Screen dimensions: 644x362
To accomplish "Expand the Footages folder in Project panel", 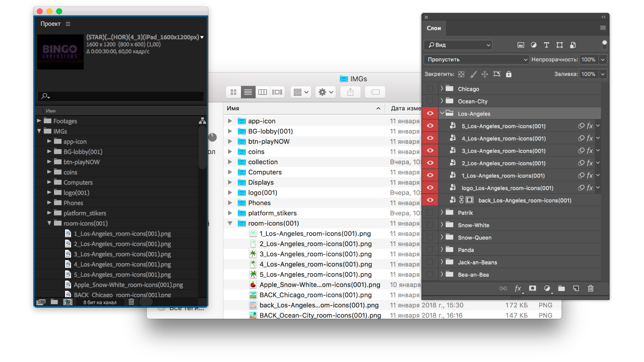I will [x=39, y=121].
